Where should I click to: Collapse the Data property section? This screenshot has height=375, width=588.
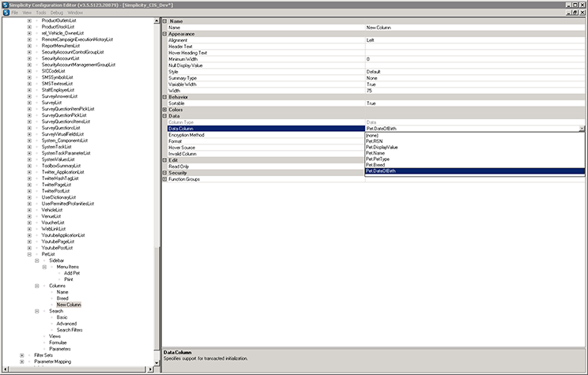tap(164, 116)
